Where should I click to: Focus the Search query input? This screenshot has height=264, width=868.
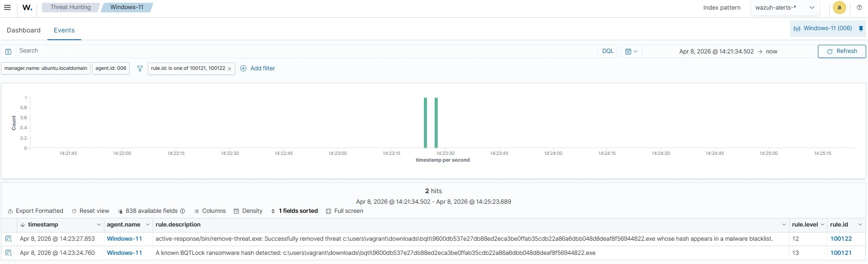307,51
